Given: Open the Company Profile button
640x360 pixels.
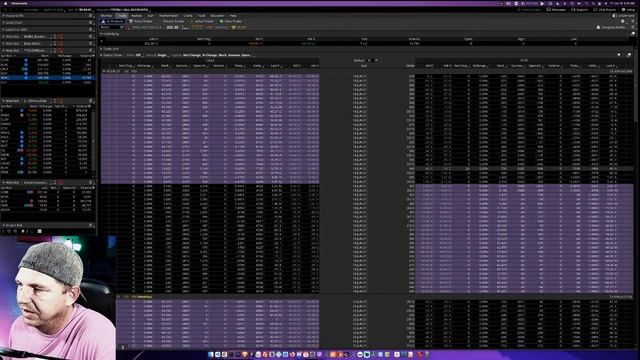Looking at the screenshot, I should (611, 27).
